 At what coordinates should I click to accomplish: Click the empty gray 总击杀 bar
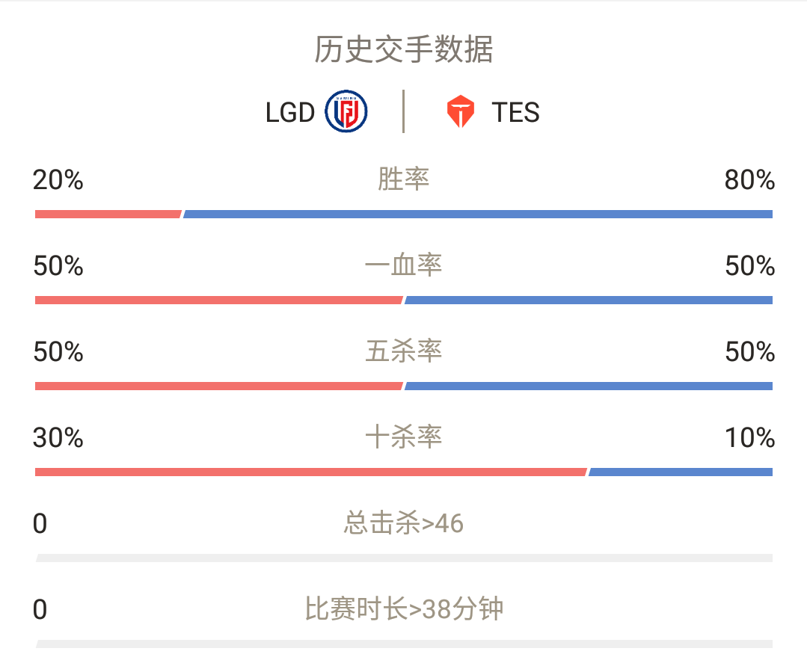404,558
